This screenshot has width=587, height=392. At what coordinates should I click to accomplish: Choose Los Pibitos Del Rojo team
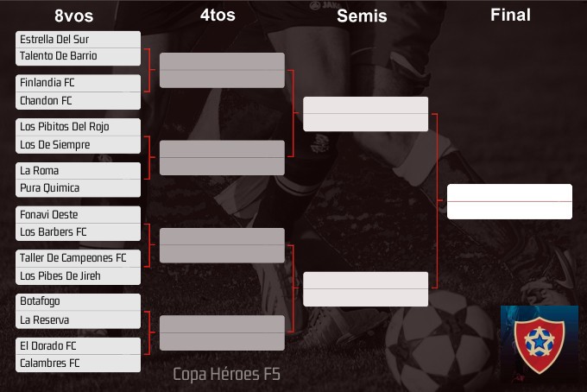[78, 127]
